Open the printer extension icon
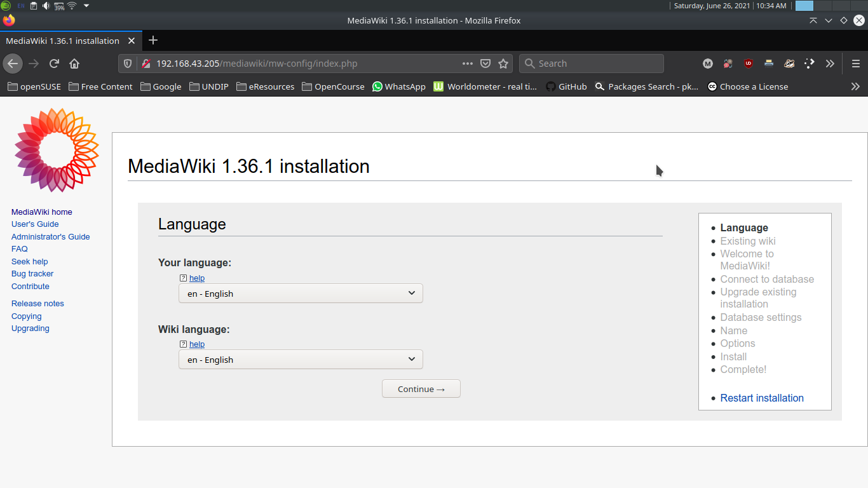 point(769,64)
